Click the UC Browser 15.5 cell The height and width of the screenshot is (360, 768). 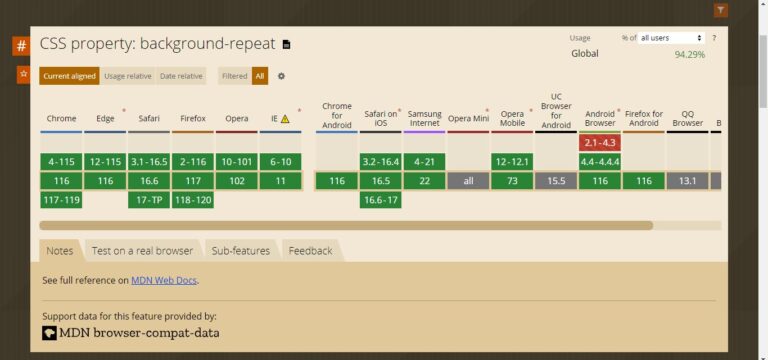(x=556, y=181)
